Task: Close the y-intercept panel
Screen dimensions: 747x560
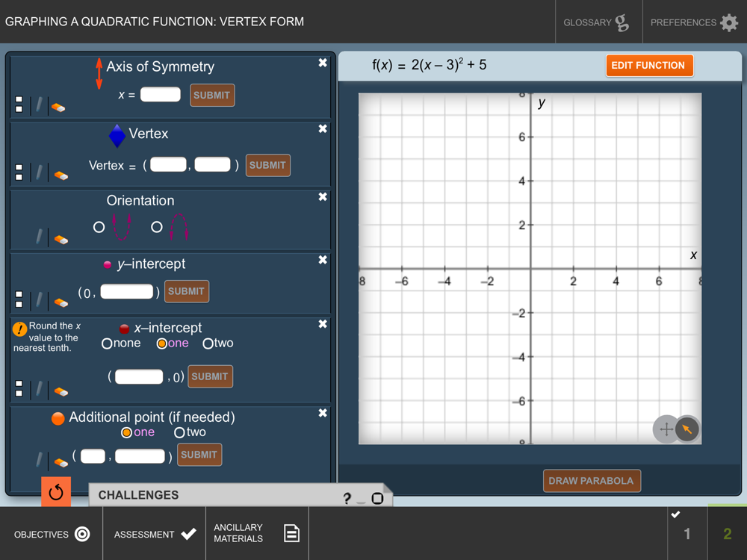Action: point(323,260)
